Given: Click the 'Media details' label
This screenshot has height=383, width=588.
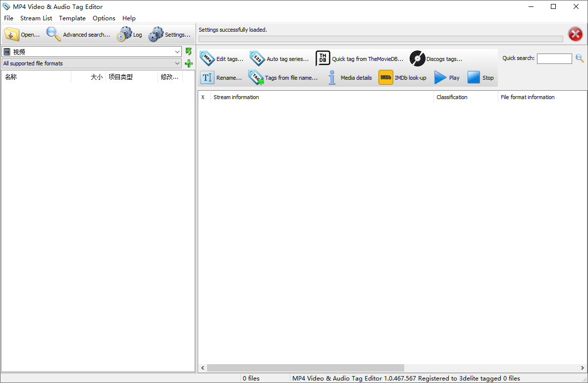Looking at the screenshot, I should coord(356,78).
